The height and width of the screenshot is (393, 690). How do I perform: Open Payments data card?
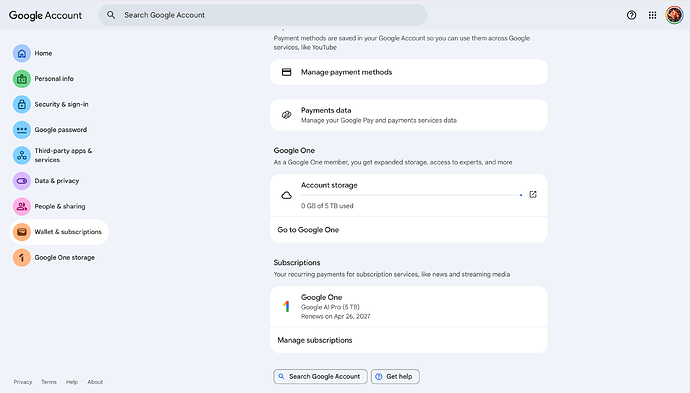(x=409, y=115)
